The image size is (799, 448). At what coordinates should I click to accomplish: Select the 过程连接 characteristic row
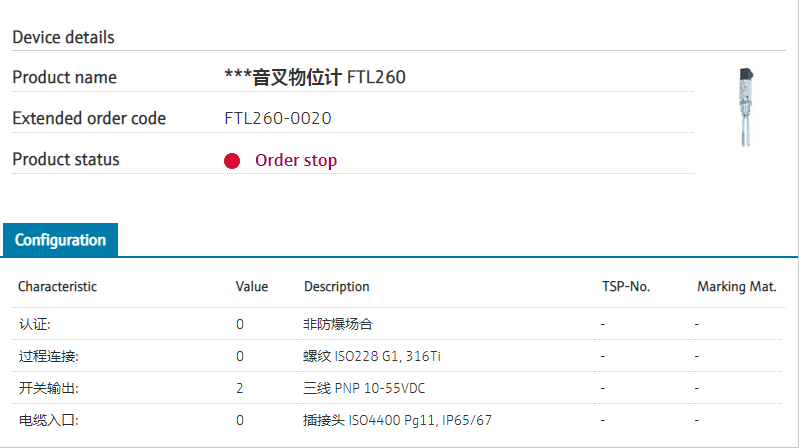coord(48,356)
